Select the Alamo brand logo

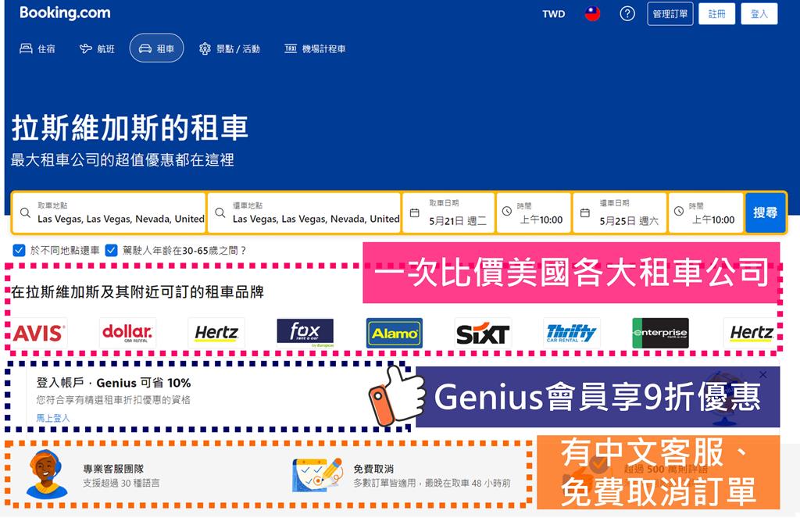[395, 333]
